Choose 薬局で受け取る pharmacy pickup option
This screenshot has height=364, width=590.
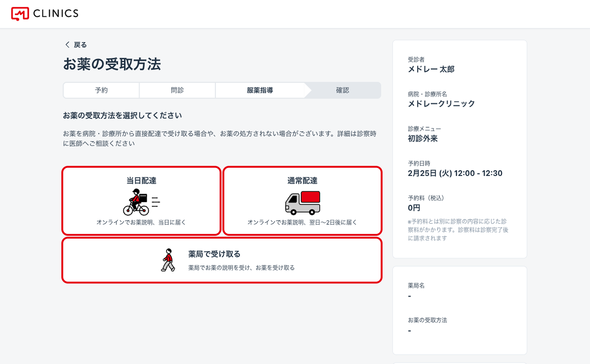(214, 254)
